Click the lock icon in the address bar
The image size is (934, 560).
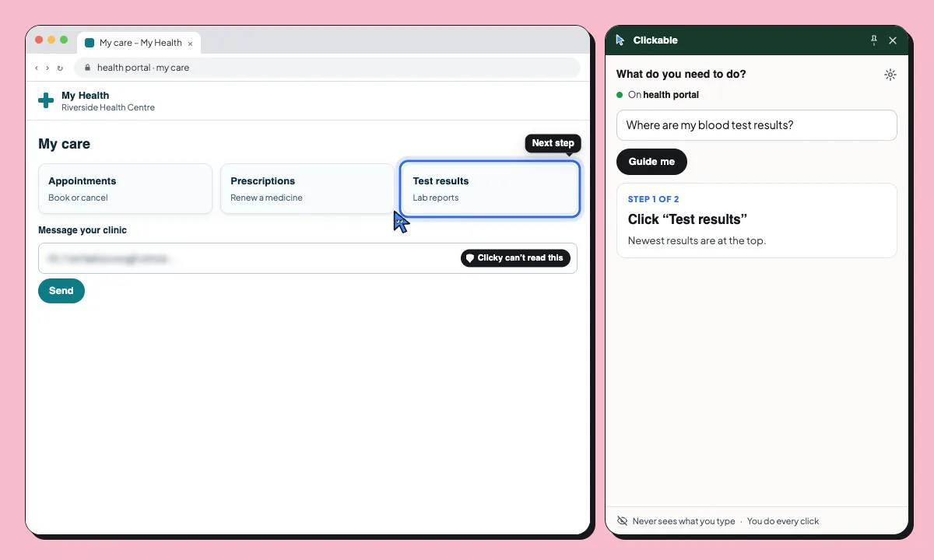87,68
